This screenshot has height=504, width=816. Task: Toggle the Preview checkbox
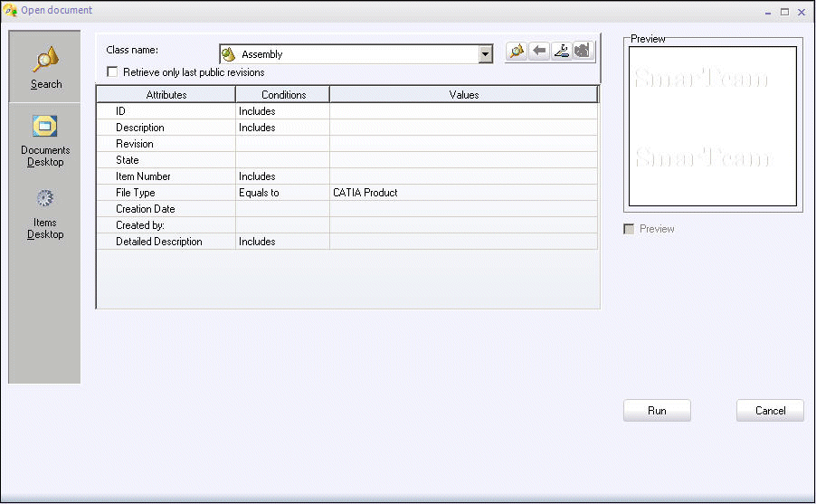(x=630, y=230)
